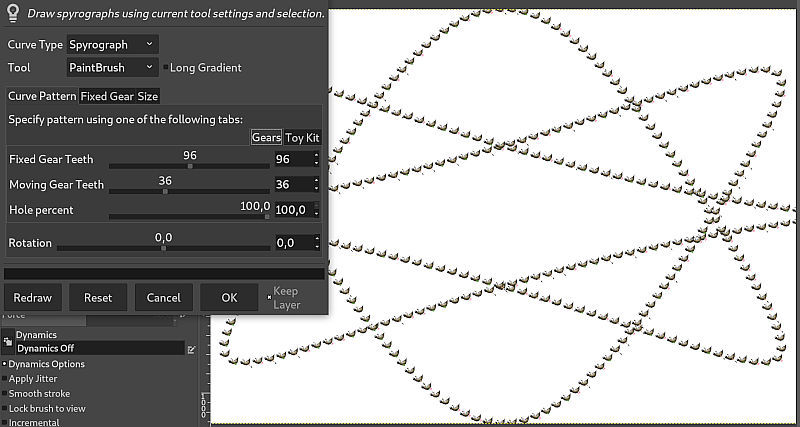Switch to the Toy Kit tab
Viewport: 800px width, 427px height.
(x=302, y=137)
